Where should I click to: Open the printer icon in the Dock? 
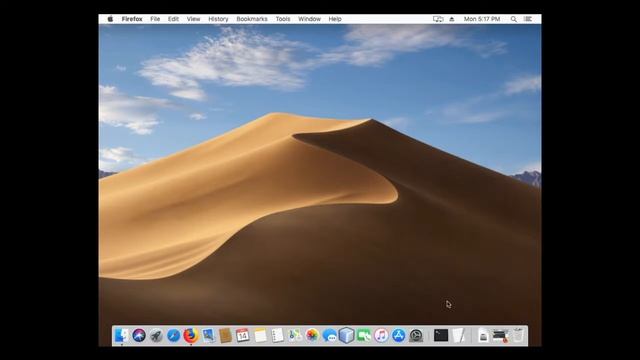point(500,336)
